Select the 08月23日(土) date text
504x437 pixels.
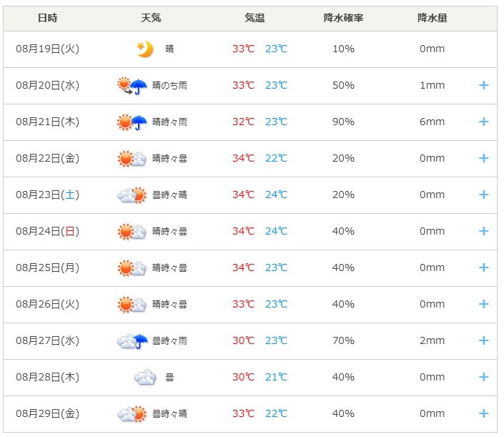coord(48,195)
